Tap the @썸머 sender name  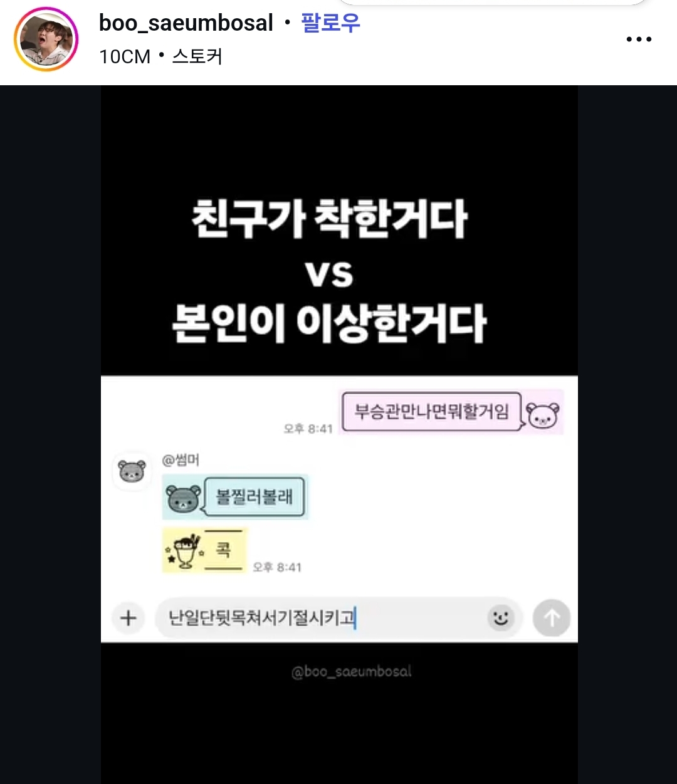coord(181,461)
